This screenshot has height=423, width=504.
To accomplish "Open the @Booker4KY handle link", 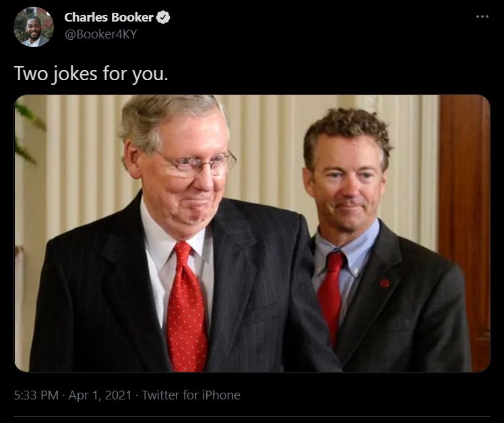I will pyautogui.click(x=101, y=34).
